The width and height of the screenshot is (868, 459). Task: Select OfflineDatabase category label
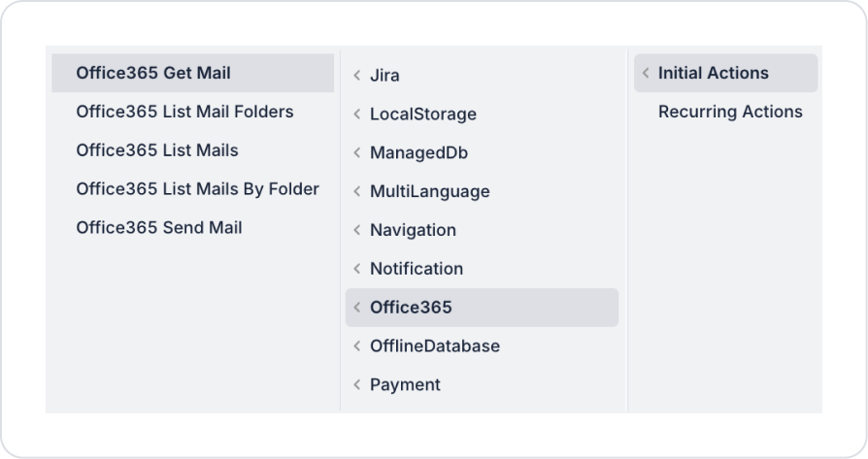[435, 346]
